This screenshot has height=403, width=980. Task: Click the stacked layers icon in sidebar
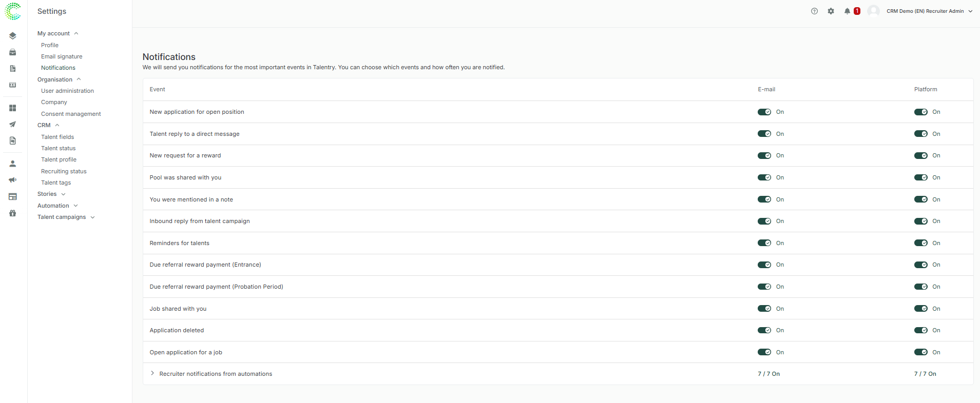pyautogui.click(x=13, y=36)
